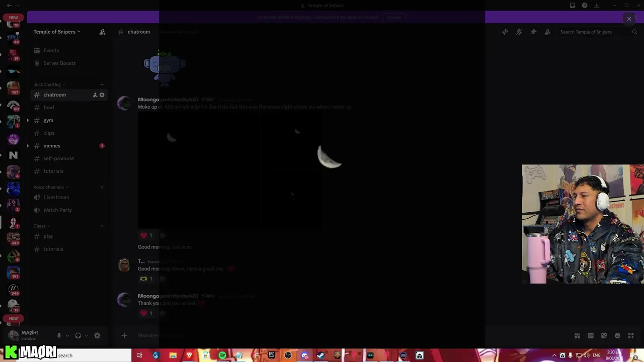Open Epic Games Launcher from taskbar
The height and width of the screenshot is (362, 644).
coord(272,355)
